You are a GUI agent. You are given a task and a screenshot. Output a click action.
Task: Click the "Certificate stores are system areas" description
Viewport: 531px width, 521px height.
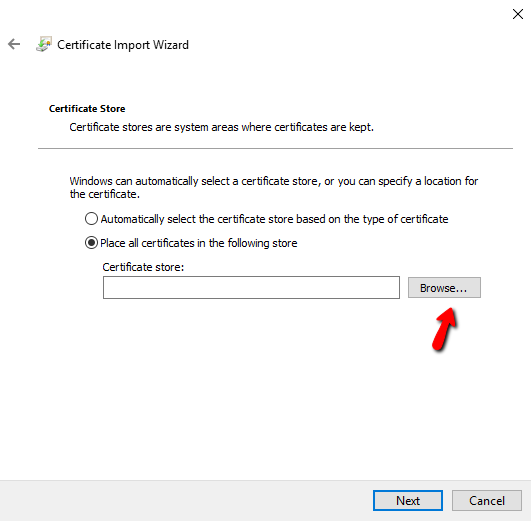[221, 127]
